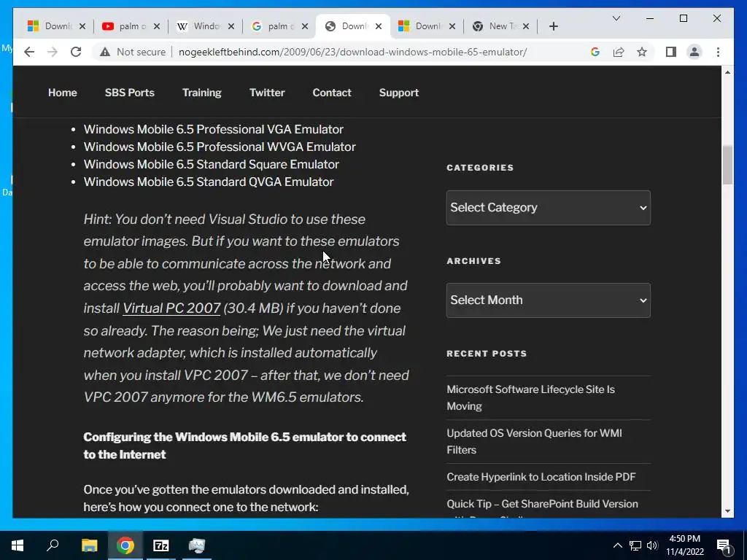Expand the Select Category dropdown
Viewport: 747px width, 560px height.
tap(549, 208)
